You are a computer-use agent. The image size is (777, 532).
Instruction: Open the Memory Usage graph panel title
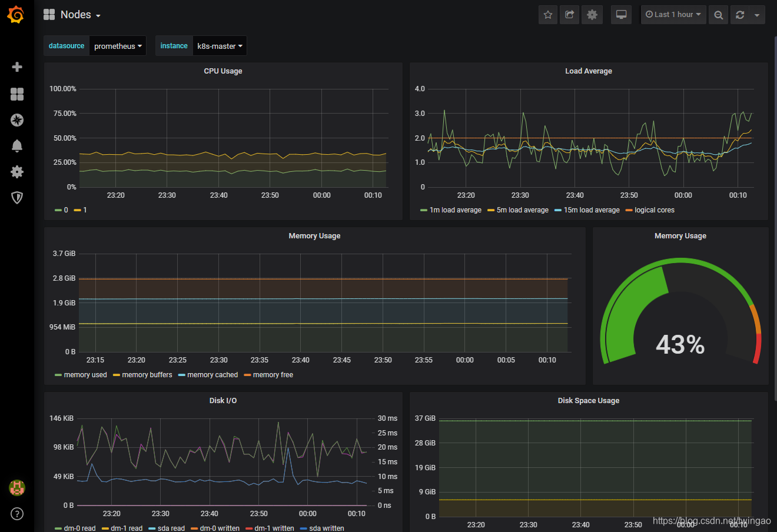pyautogui.click(x=314, y=236)
